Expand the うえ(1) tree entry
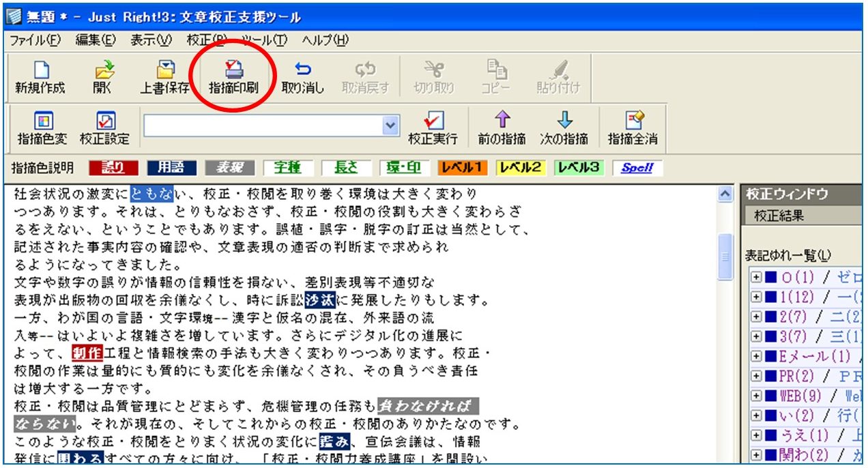868x468 pixels. (x=755, y=435)
